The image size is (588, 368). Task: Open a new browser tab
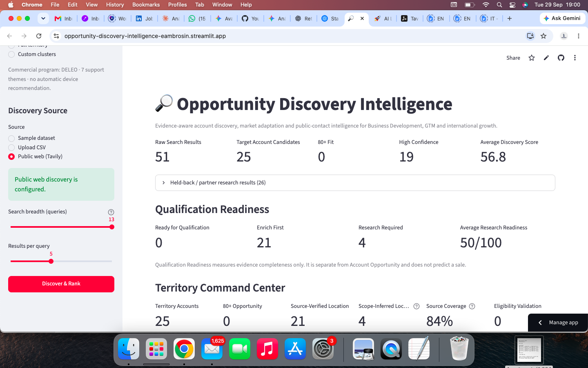pos(510,18)
